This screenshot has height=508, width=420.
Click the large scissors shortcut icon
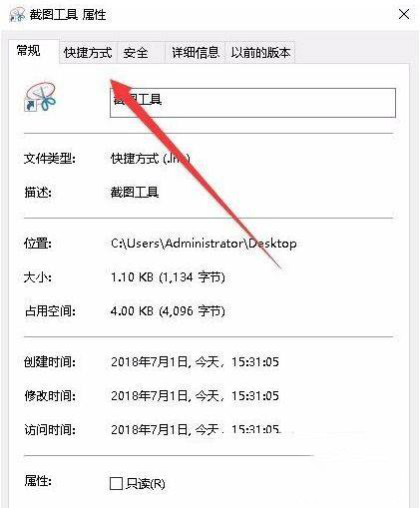40,97
